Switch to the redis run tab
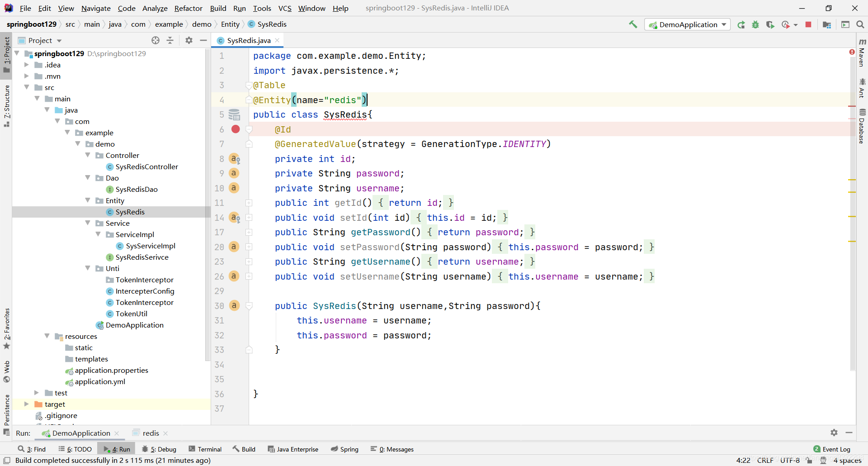The width and height of the screenshot is (868, 466). click(150, 433)
